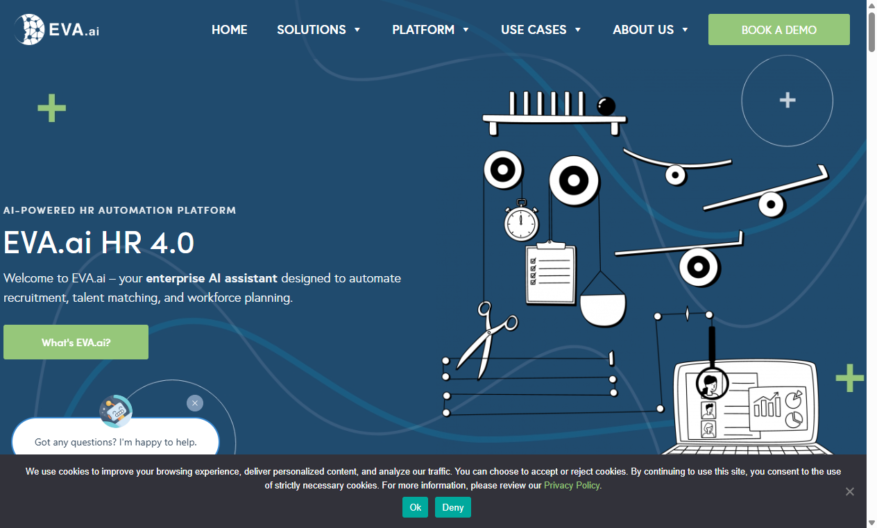Open the SOLUTIONS menu
Screen dimensions: 877x528
point(312,30)
